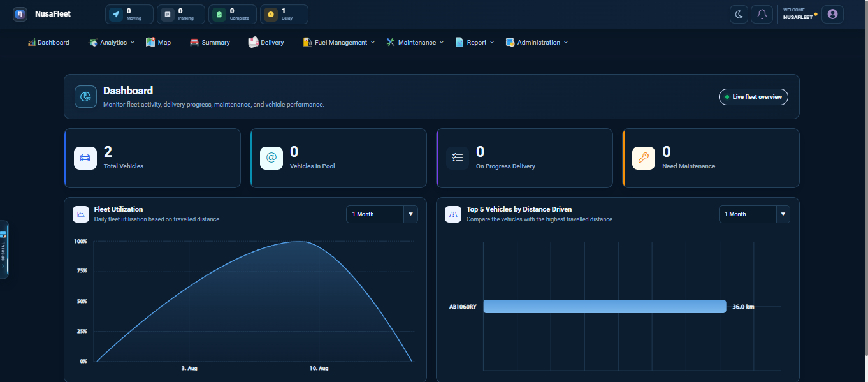Click the '10. Aug' axis label
868x382 pixels.
tap(319, 368)
